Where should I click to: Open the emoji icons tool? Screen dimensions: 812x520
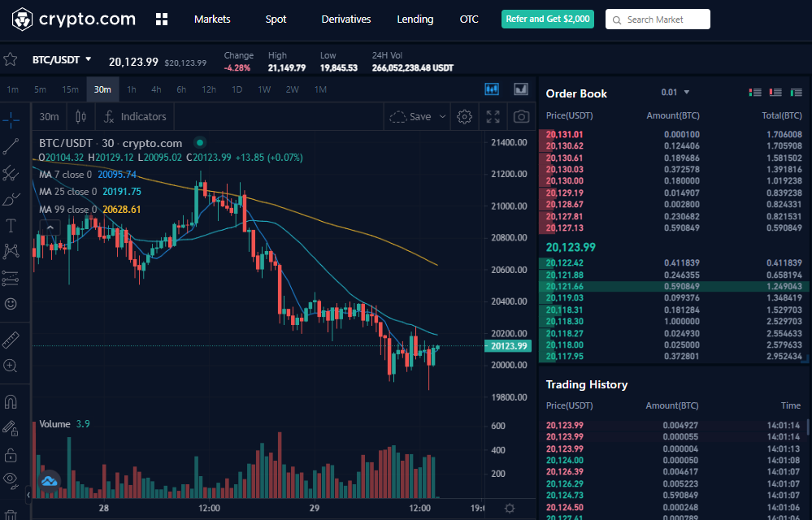pos(11,304)
